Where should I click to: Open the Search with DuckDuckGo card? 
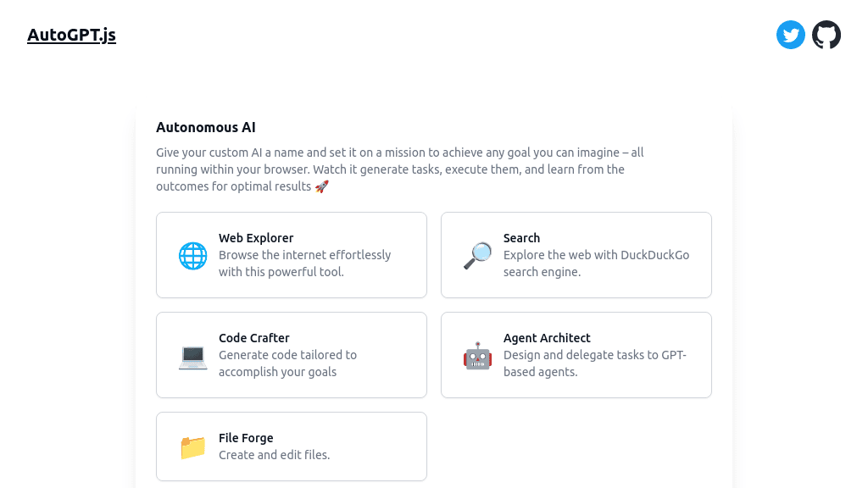[576, 255]
